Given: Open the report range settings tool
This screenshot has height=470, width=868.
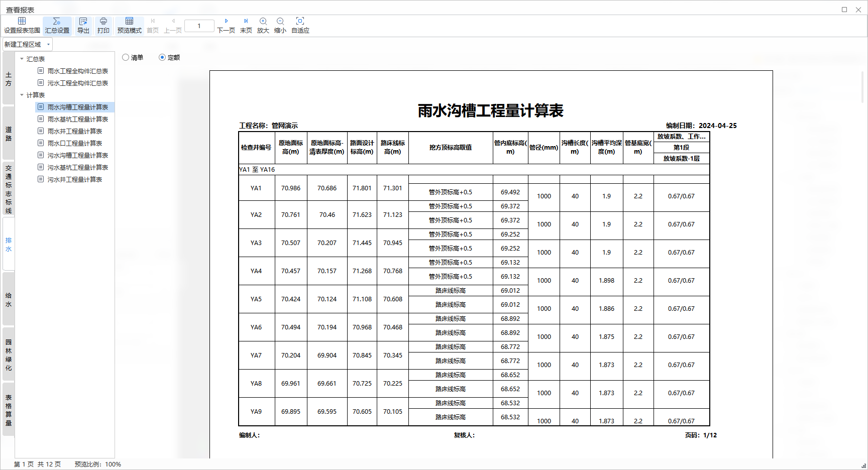Looking at the screenshot, I should (x=22, y=25).
